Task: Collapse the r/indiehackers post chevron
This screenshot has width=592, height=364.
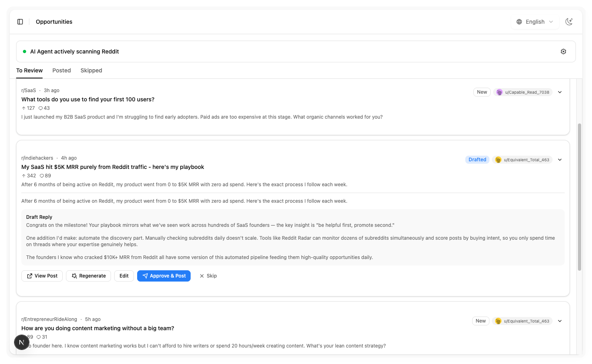Action: pyautogui.click(x=559, y=160)
